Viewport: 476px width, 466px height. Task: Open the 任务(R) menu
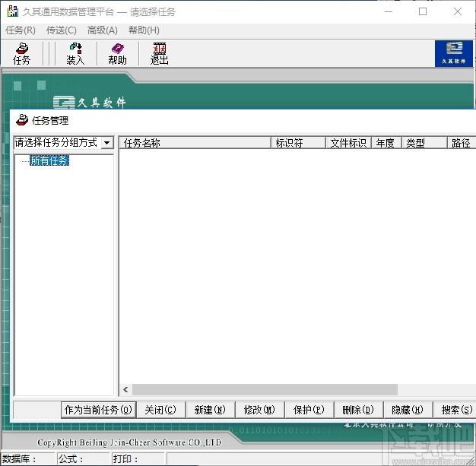click(21, 30)
